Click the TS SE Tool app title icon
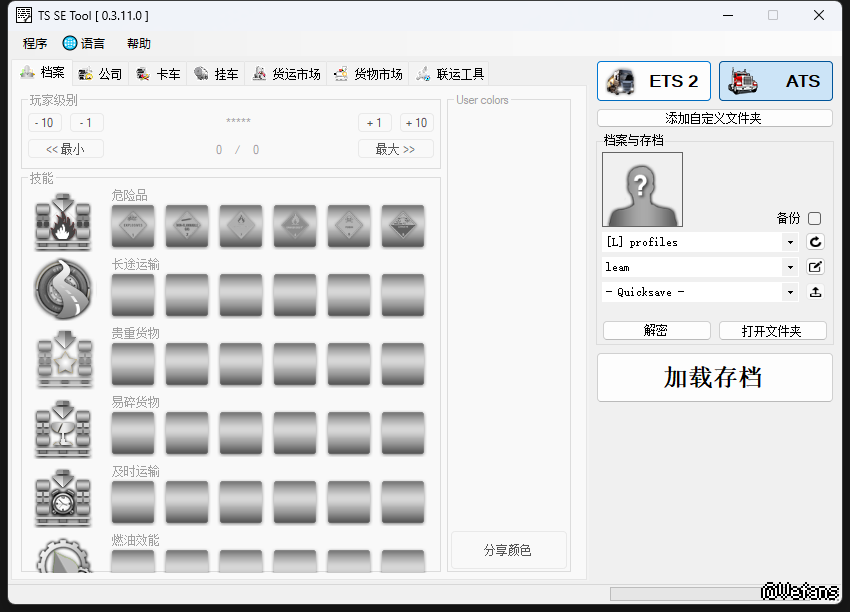Viewport: 850px width, 612px height. click(24, 15)
